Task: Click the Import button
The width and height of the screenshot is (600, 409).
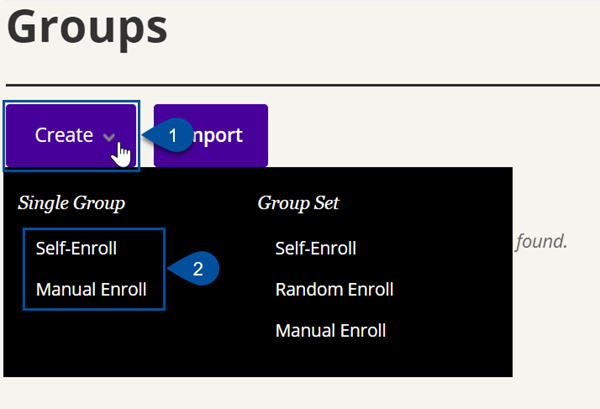Action: pos(211,135)
